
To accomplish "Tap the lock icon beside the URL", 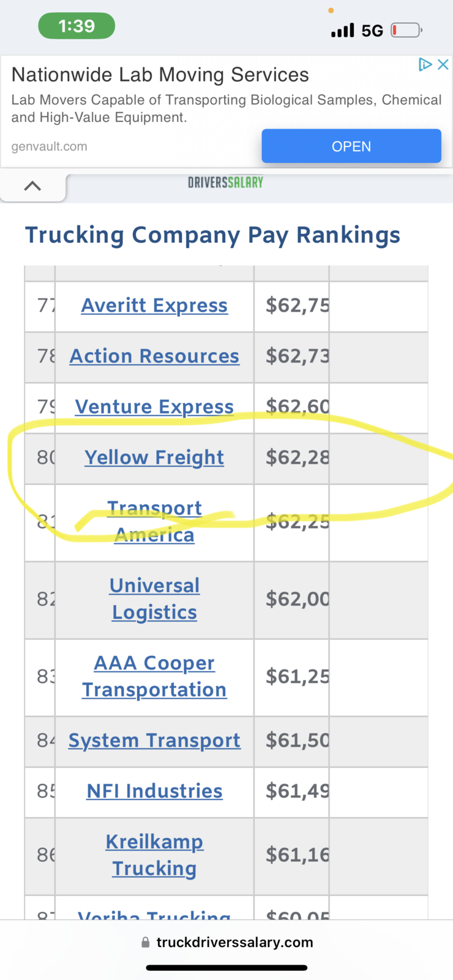I will tap(145, 943).
